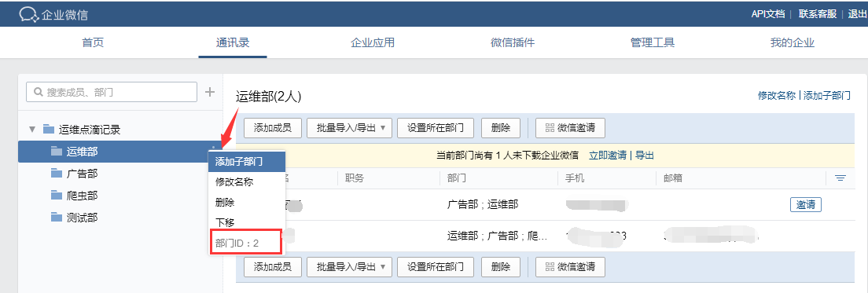Click the top 微信邀请 button

pyautogui.click(x=569, y=128)
